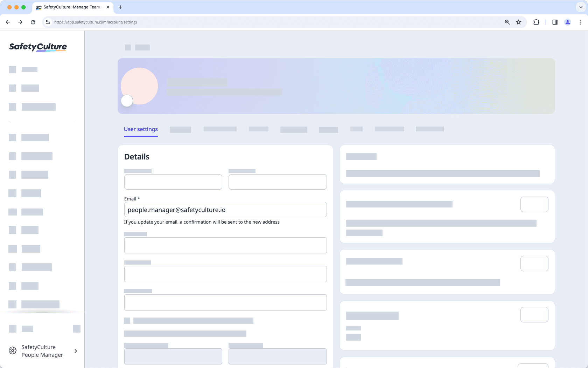Click the forward navigation arrow
Image resolution: width=588 pixels, height=368 pixels.
[20, 22]
